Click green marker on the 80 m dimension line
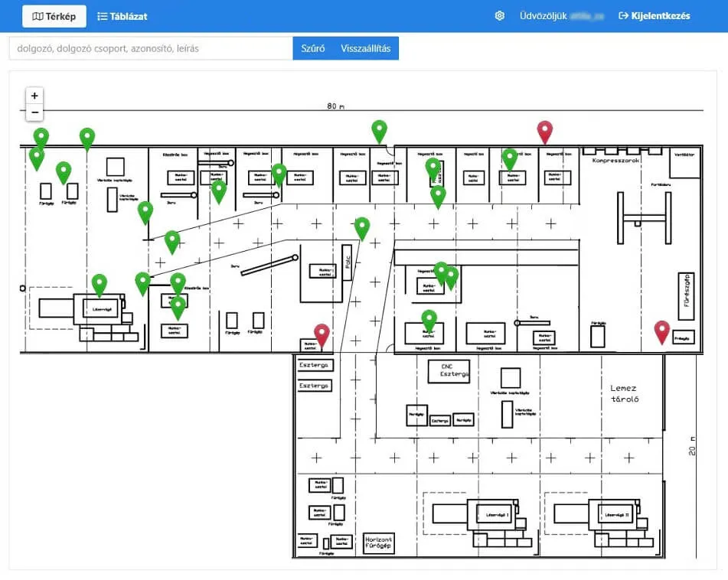Viewport: 728px width, 580px height. coord(379,131)
